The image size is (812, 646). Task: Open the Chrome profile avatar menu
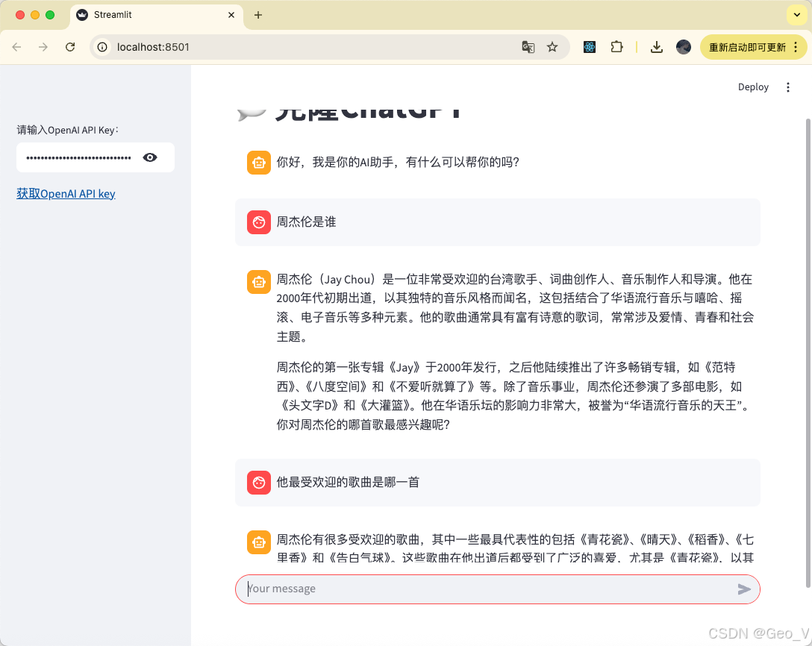click(684, 46)
